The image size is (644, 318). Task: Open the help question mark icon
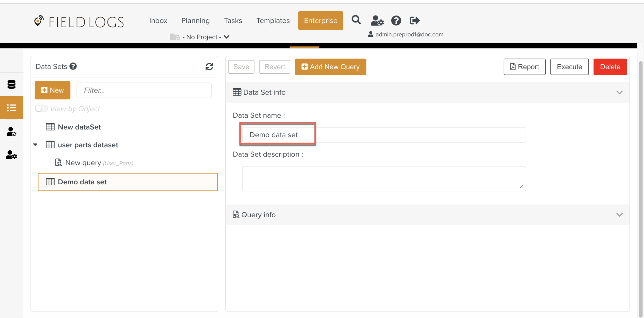[396, 21]
